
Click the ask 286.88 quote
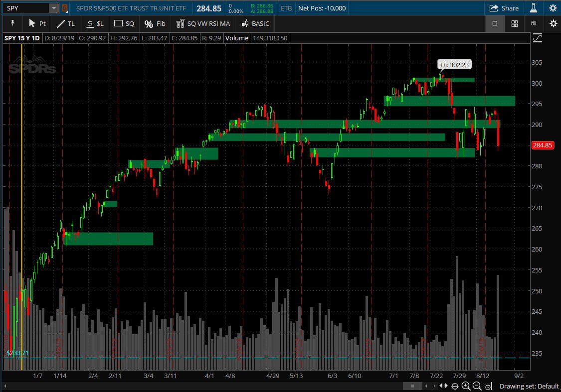(262, 11)
